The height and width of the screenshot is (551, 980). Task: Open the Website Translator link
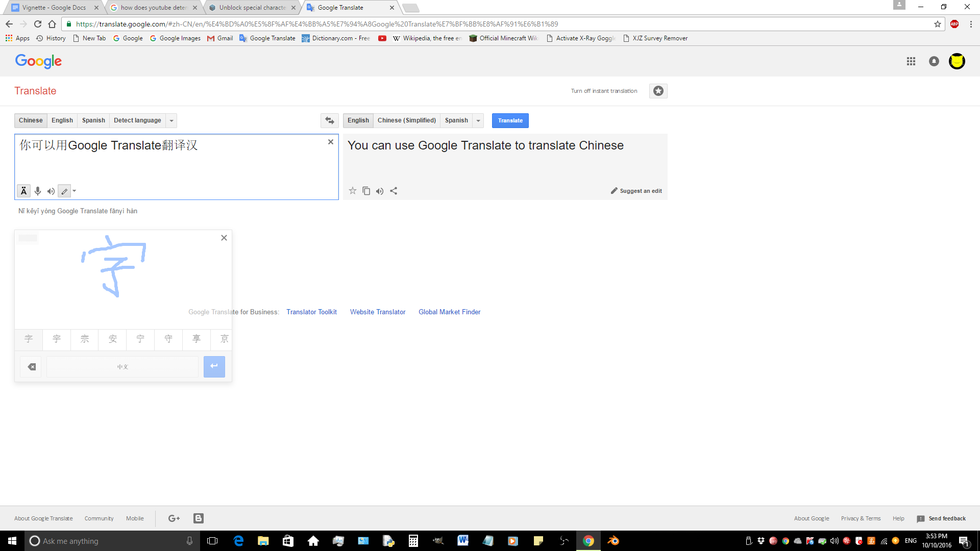pos(378,312)
